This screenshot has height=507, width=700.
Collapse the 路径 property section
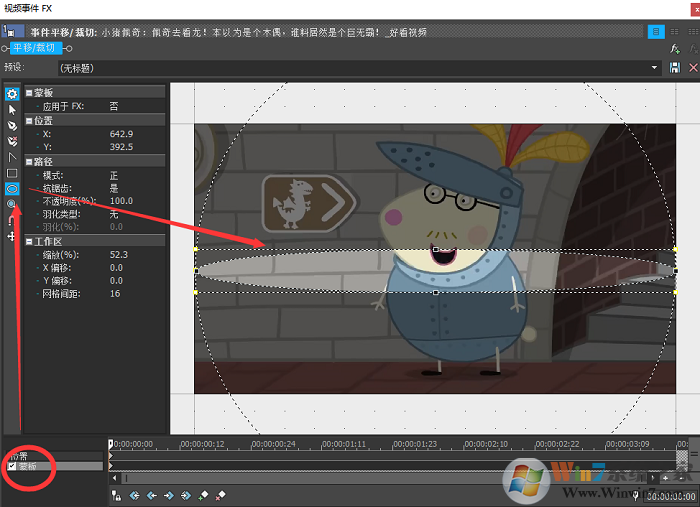coord(29,161)
